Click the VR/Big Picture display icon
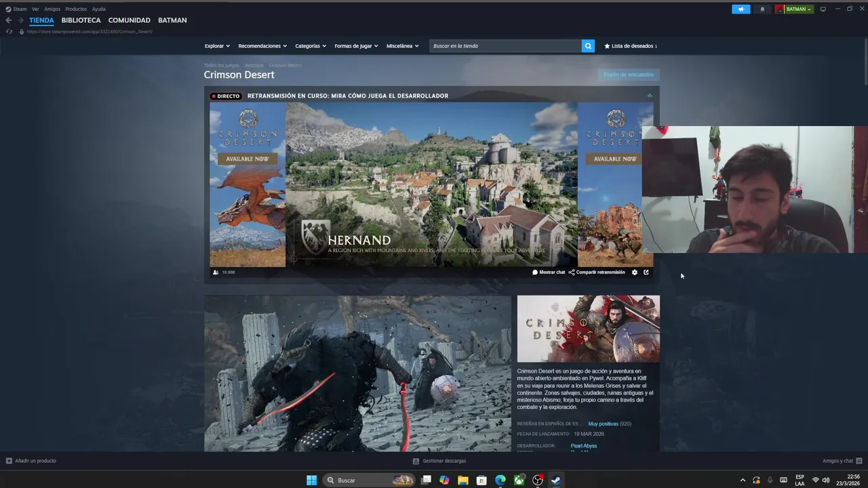 pyautogui.click(x=823, y=9)
